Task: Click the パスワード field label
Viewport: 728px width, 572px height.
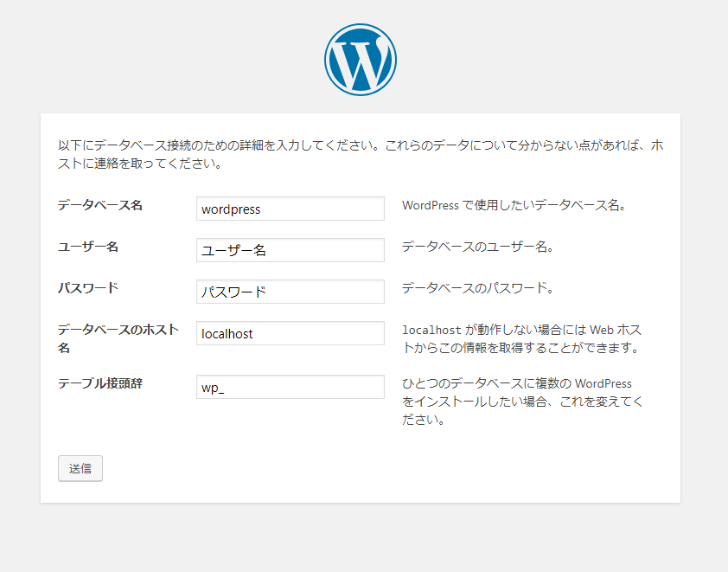Action: [x=87, y=288]
